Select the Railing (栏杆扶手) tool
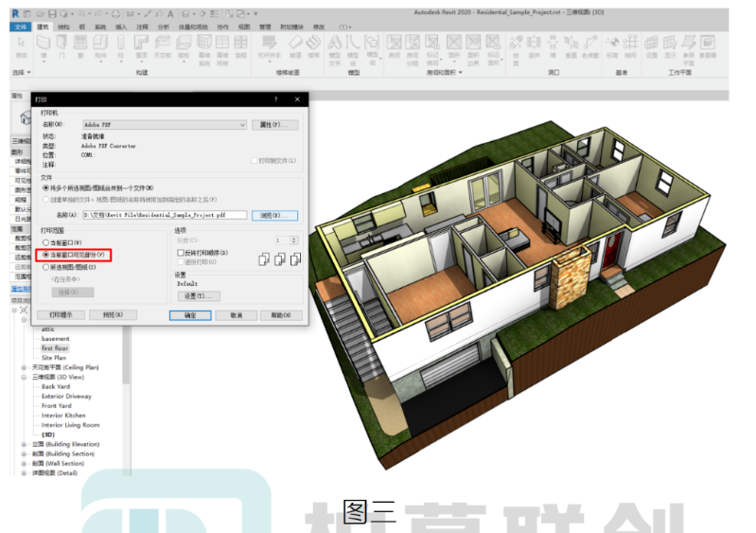Screen dimensions: 756x533 click(269, 46)
